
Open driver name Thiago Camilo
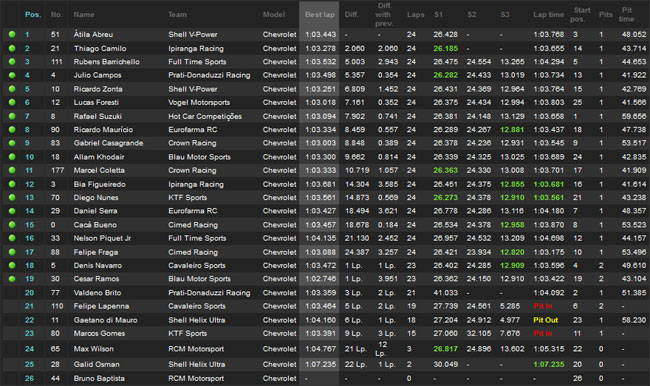(100, 49)
